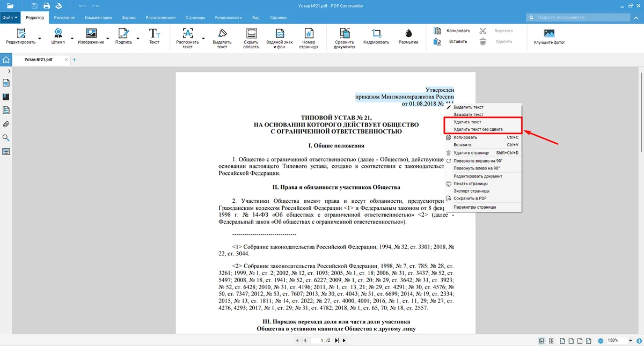The width and height of the screenshot is (644, 346).
Task: Zoom out with the minus icon
Action: (600, 341)
